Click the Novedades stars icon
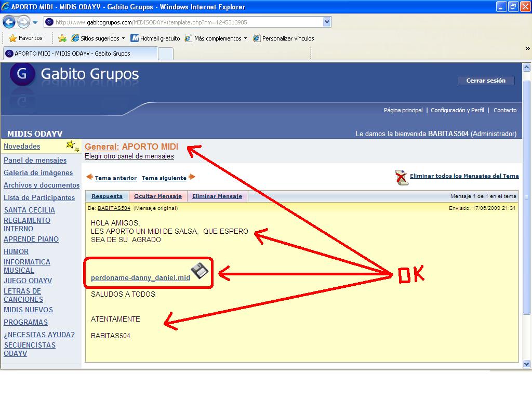Screen dimensions: 532x399 [72, 146]
